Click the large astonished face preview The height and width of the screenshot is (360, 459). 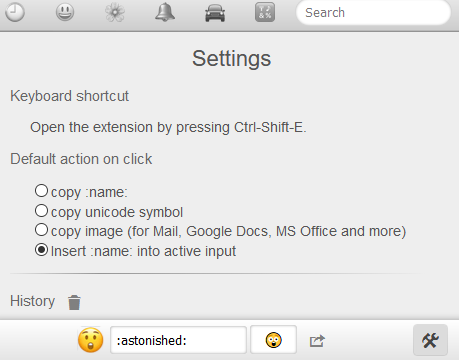[x=90, y=340]
